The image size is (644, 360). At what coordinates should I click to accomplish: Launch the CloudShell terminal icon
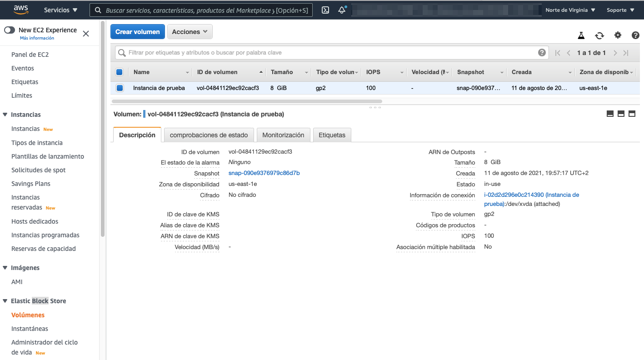pos(325,10)
